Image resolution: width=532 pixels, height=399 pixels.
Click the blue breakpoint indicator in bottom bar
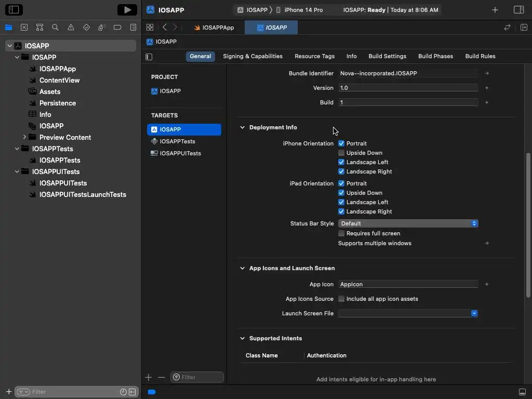click(x=152, y=392)
